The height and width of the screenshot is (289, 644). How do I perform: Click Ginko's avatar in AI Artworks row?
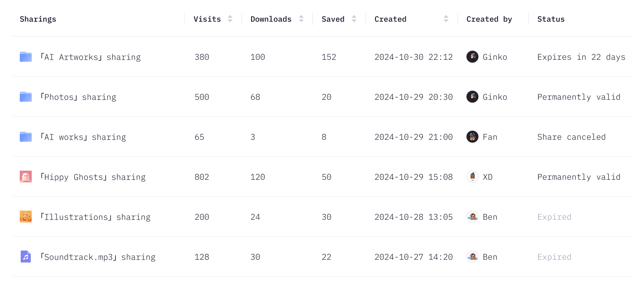(x=472, y=57)
